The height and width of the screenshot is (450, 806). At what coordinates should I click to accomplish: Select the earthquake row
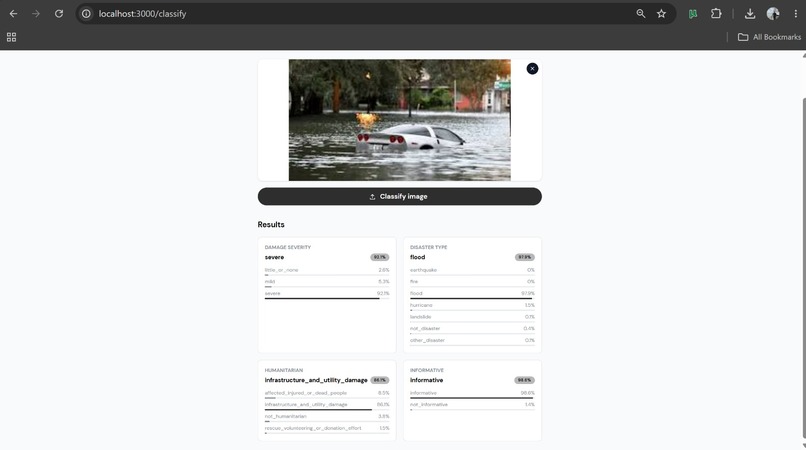(x=472, y=271)
